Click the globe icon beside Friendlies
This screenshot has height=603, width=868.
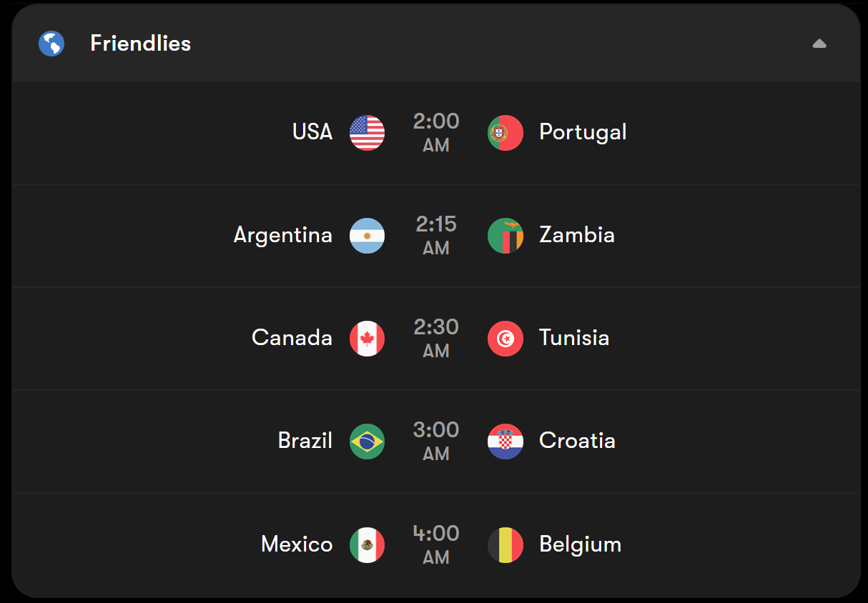click(51, 44)
